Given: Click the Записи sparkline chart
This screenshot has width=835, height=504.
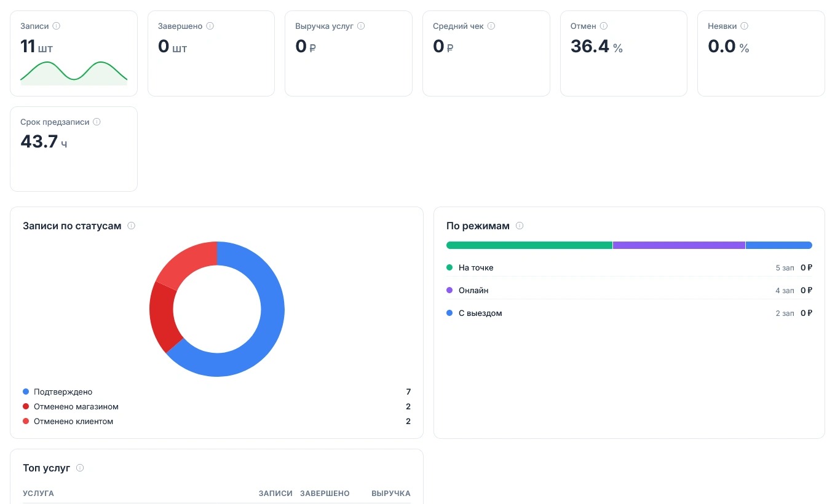Looking at the screenshot, I should click(74, 73).
